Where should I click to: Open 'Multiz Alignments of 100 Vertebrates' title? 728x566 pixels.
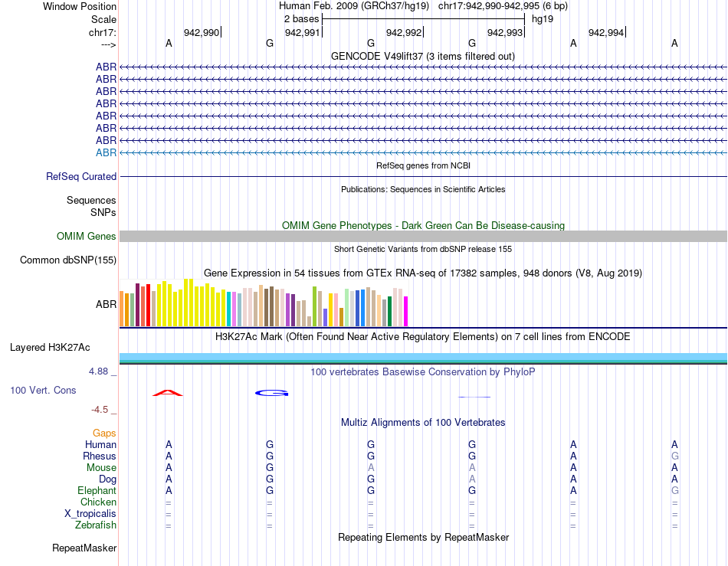tap(423, 422)
